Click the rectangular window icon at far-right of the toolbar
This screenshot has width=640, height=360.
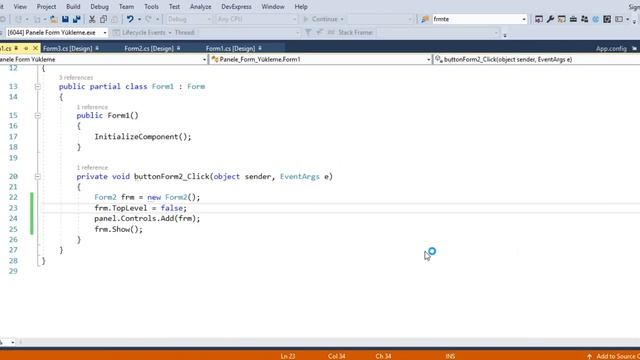619,19
